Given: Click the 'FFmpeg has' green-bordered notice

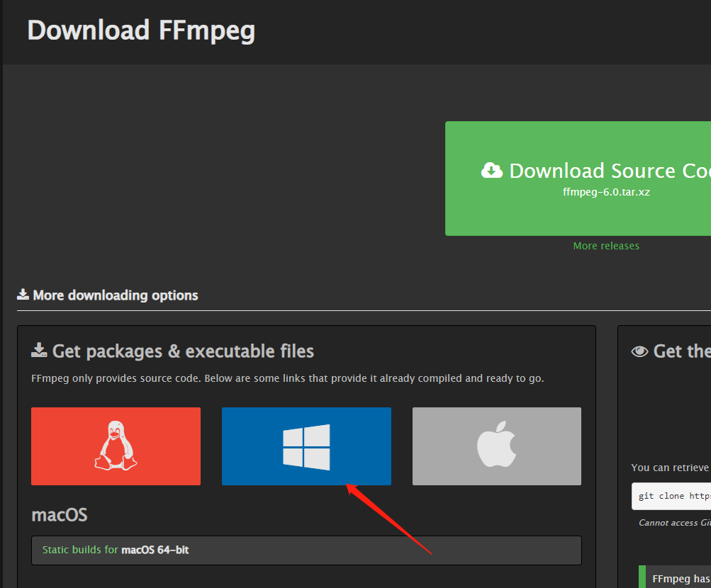Looking at the screenshot, I should [675, 577].
